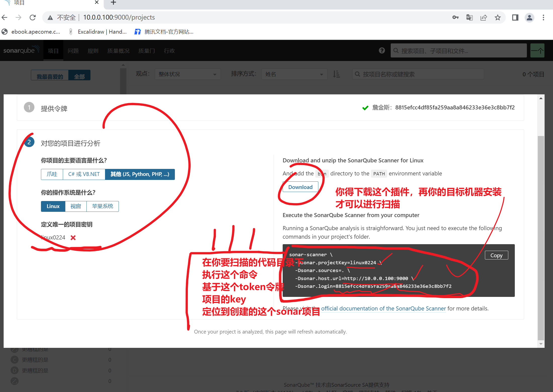
Task: Open the browser side panel icon
Action: click(x=515, y=17)
